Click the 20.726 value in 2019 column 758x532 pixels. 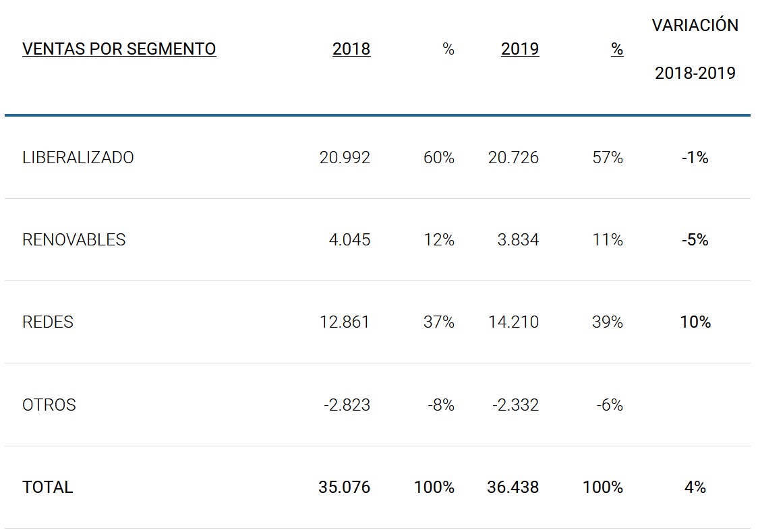[513, 158]
